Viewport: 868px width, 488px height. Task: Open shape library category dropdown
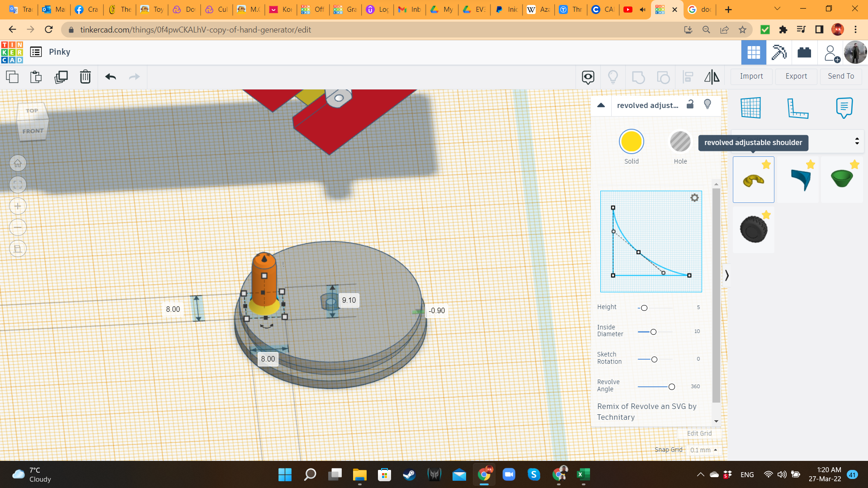[x=857, y=141]
